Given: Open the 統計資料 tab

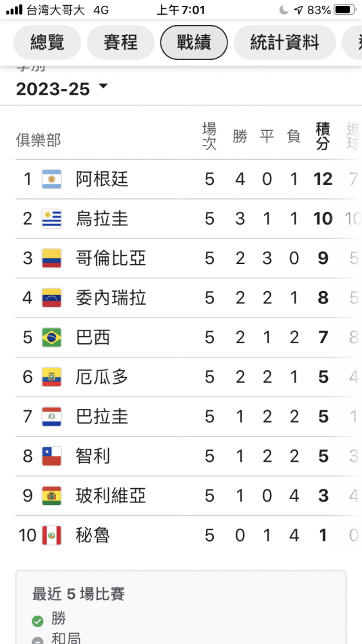Looking at the screenshot, I should pyautogui.click(x=285, y=43).
